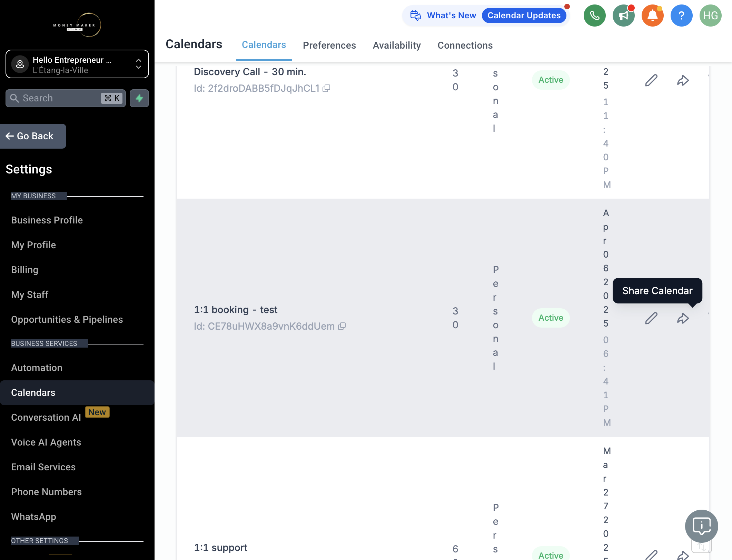Open the HG user avatar menu
This screenshot has height=560, width=732.
(710, 16)
